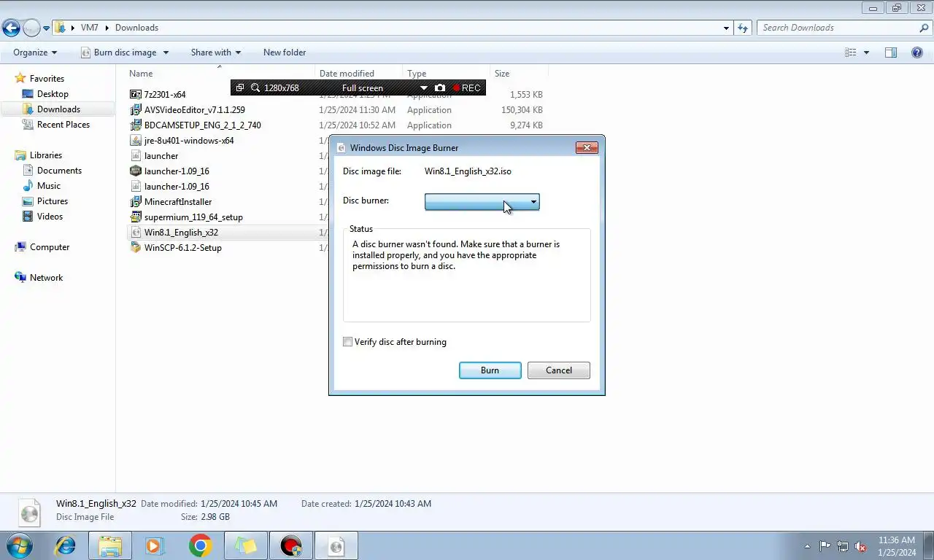
Task: Refresh the Downloads folder view
Action: (743, 28)
